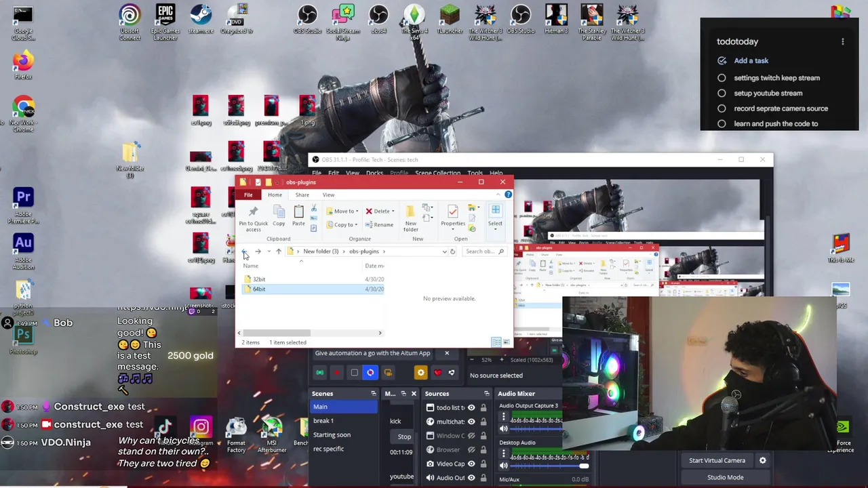Click the Studio Mode button
This screenshot has height=488, width=868.
click(725, 477)
